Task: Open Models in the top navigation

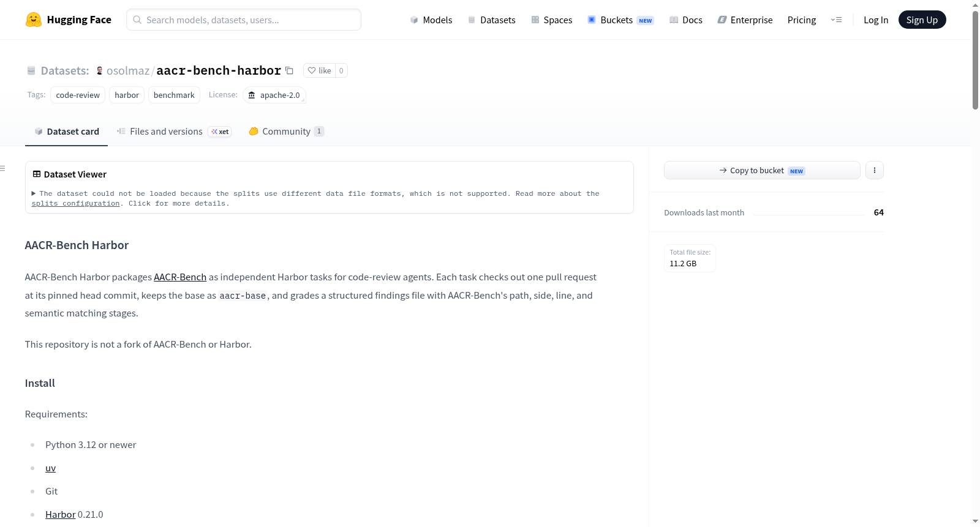Action: (x=431, y=20)
